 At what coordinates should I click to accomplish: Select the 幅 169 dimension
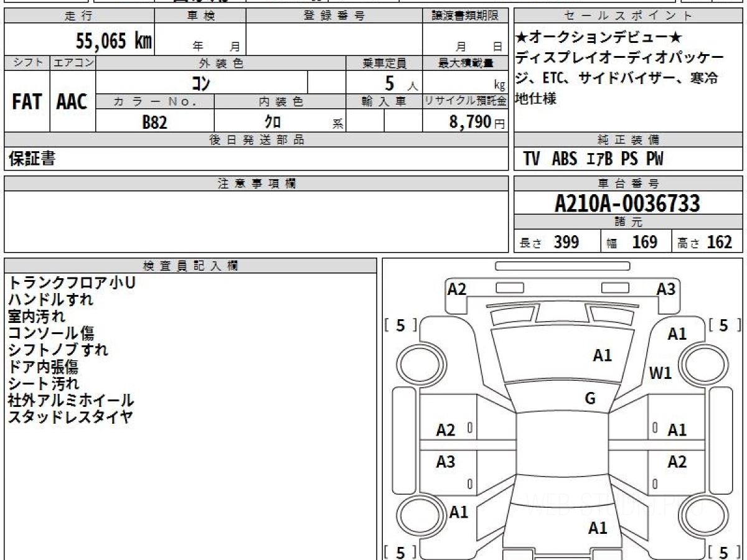pyautogui.click(x=632, y=242)
